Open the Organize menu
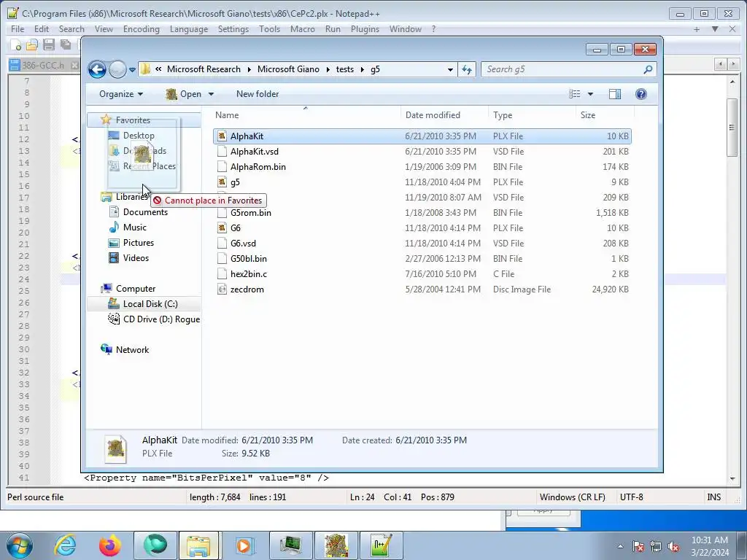747x560 pixels. pyautogui.click(x=121, y=94)
